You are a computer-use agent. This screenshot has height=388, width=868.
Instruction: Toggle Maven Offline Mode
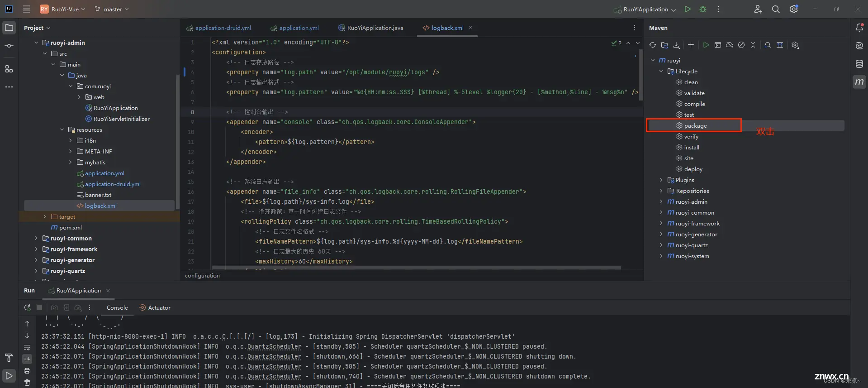(730, 45)
